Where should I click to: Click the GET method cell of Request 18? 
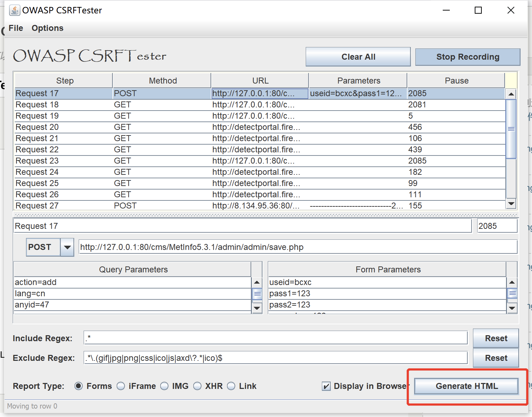pos(162,105)
